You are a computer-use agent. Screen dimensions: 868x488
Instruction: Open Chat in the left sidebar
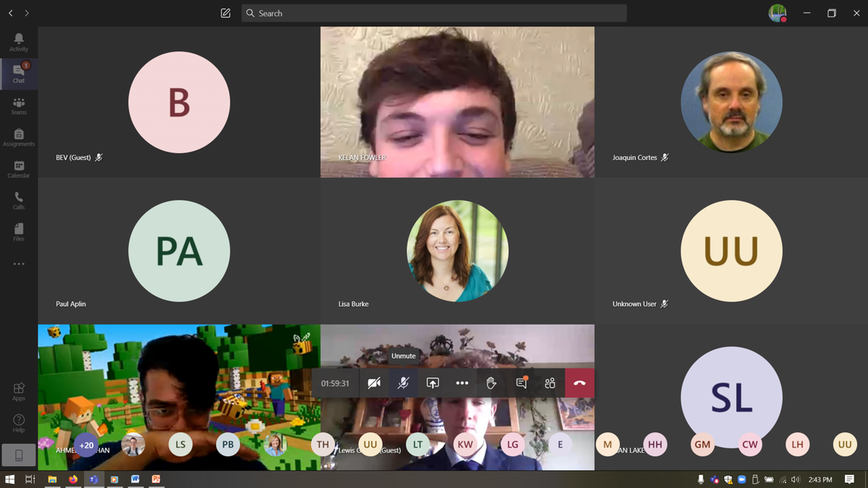pos(19,73)
